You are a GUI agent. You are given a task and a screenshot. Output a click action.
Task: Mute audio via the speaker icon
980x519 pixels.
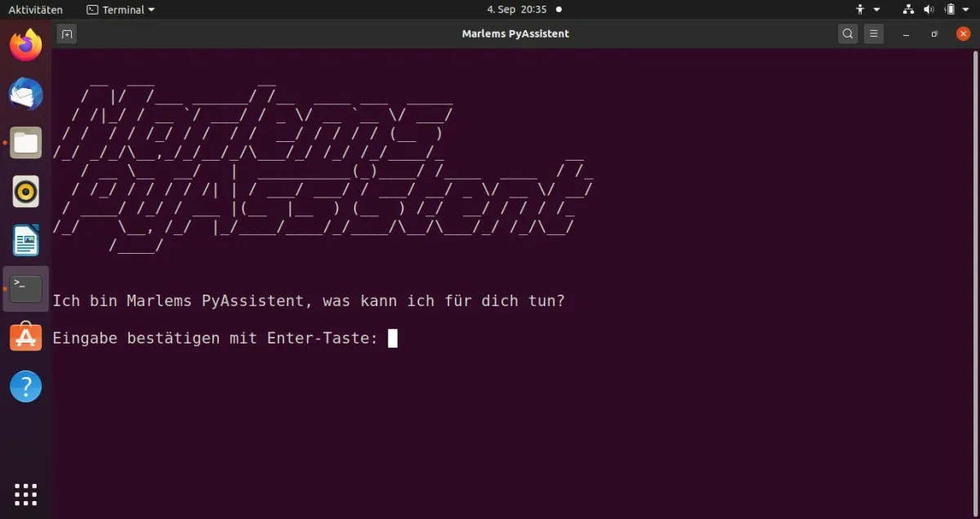(x=930, y=10)
